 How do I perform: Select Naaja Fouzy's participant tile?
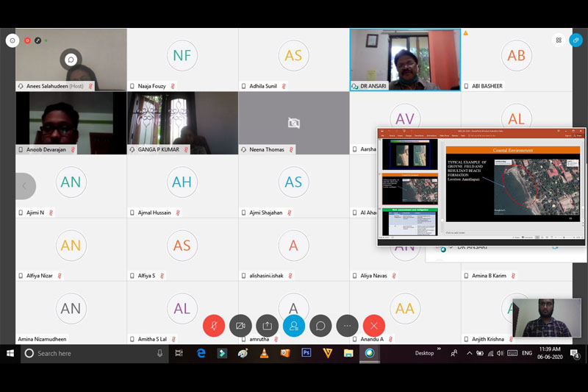coord(182,60)
